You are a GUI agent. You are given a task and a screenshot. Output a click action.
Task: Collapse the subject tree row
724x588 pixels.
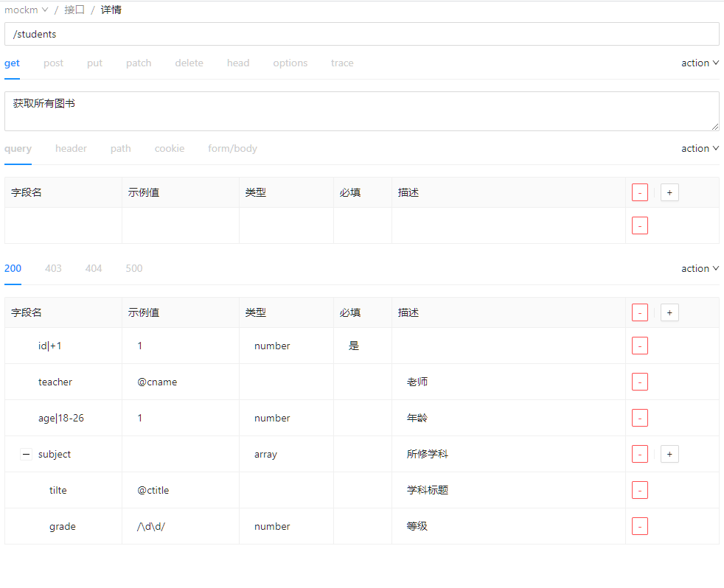tap(26, 454)
